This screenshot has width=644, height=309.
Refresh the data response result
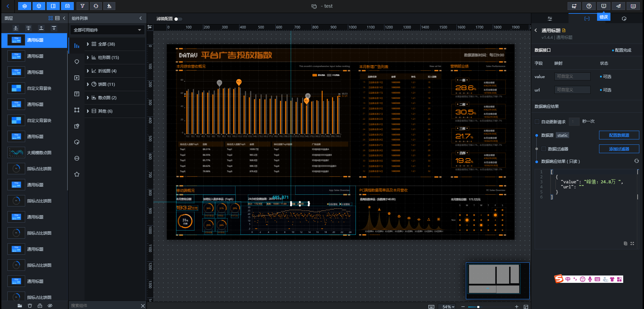click(636, 161)
